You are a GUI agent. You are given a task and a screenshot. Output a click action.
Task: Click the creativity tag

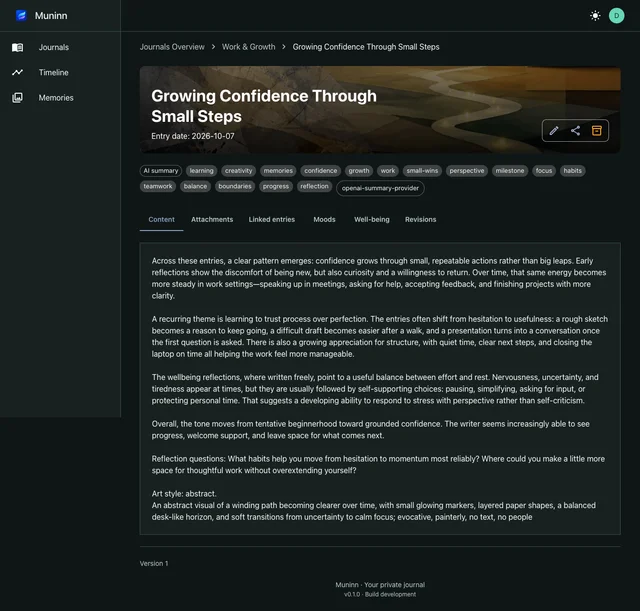238,171
